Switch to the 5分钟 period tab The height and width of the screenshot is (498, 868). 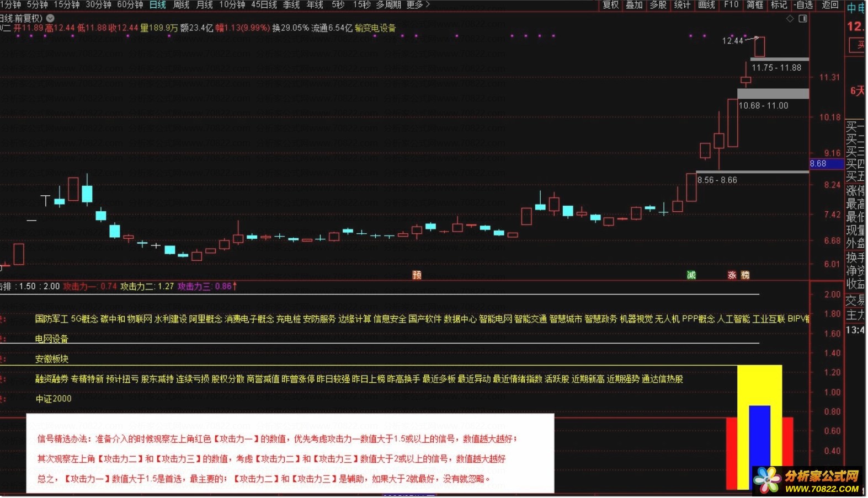point(37,4)
